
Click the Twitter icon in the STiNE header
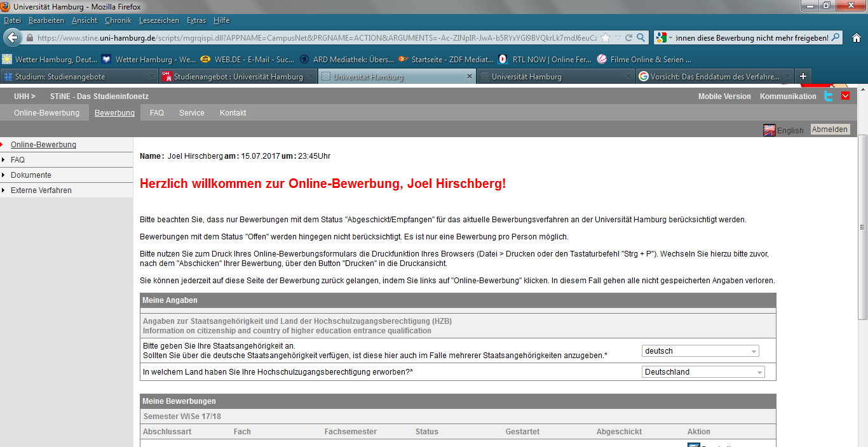(x=828, y=96)
